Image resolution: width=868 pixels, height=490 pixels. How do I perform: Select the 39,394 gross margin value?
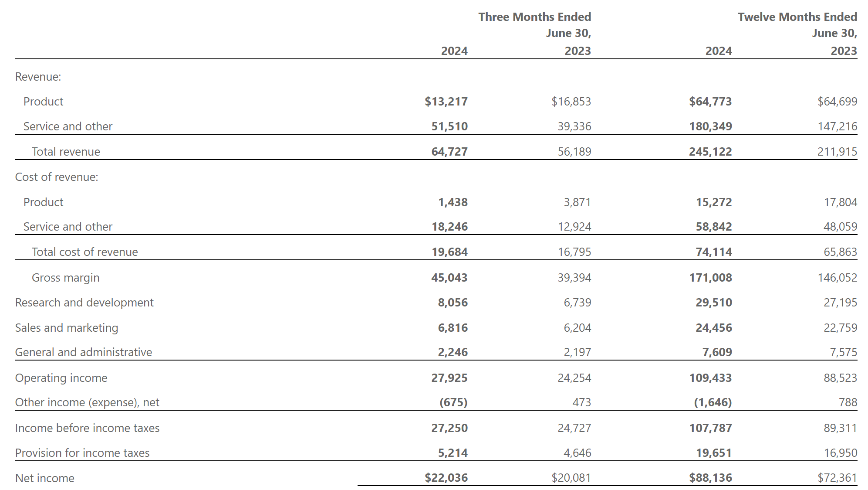574,278
